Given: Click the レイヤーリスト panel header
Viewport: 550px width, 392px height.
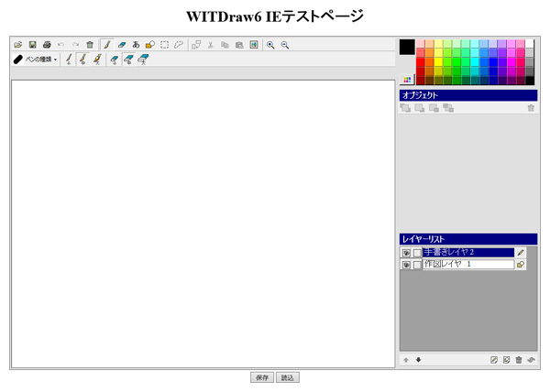Looking at the screenshot, I should (468, 239).
